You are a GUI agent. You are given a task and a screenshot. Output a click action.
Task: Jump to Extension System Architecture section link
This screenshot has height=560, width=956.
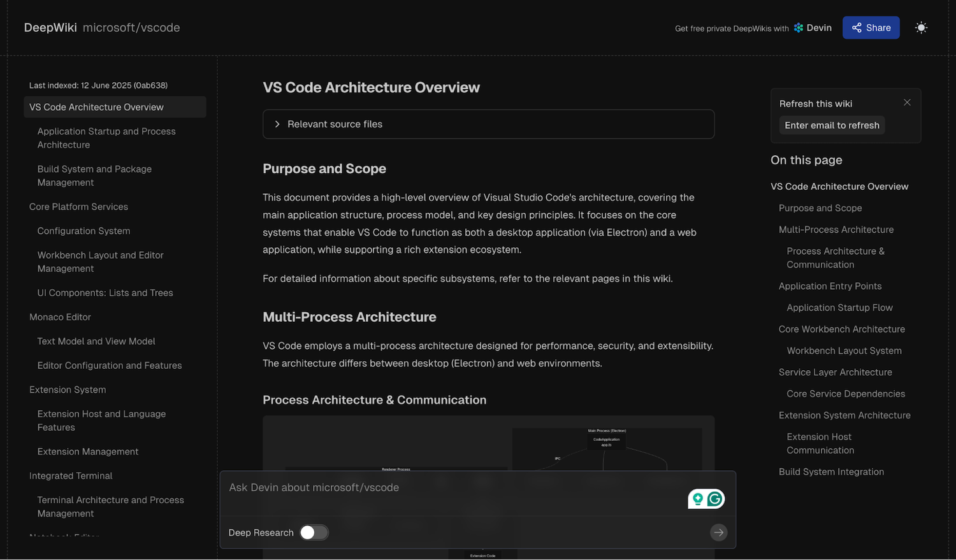(x=844, y=415)
